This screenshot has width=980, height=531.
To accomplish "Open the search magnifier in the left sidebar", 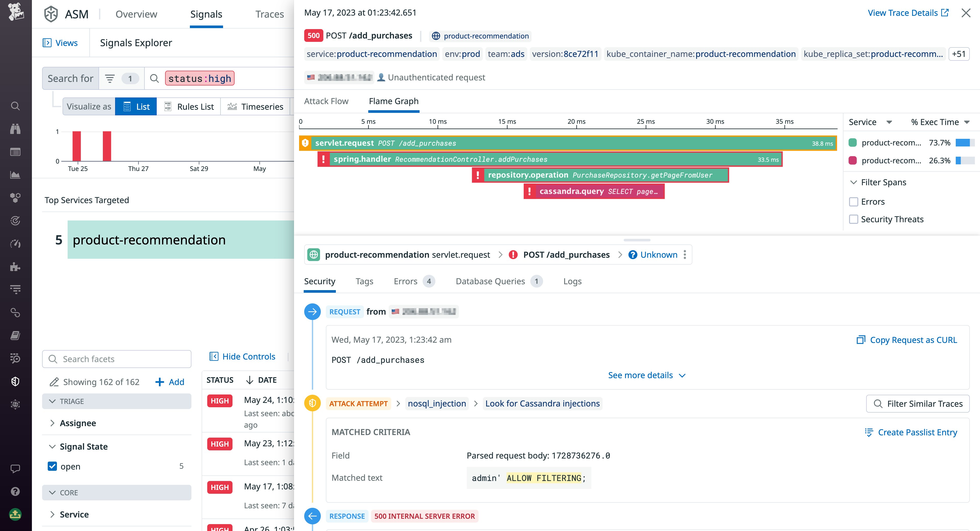I will [15, 106].
